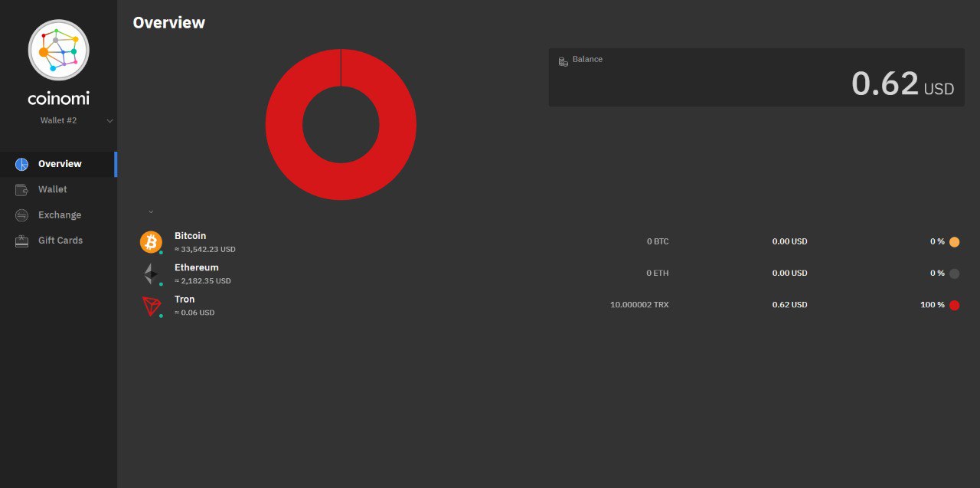Click the coinomi brand name
The height and width of the screenshot is (488, 980).
(59, 99)
